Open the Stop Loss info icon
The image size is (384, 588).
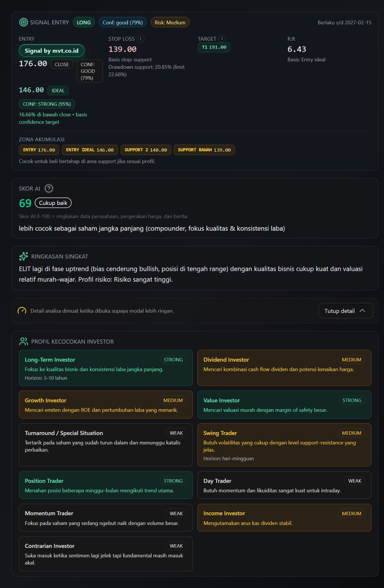[140, 39]
